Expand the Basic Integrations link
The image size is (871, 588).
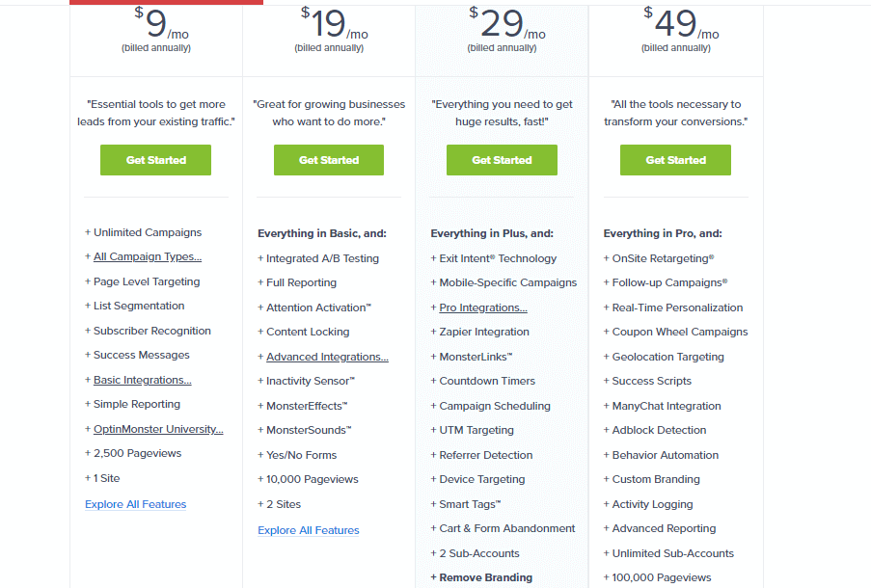point(142,379)
